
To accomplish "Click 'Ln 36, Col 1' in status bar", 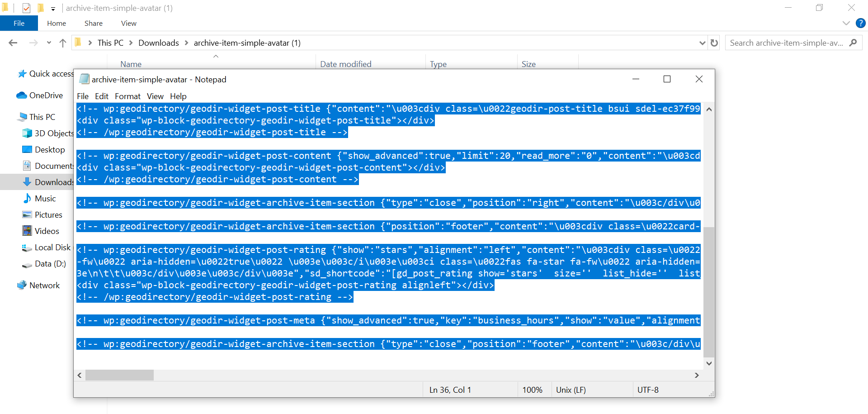I will pyautogui.click(x=450, y=390).
